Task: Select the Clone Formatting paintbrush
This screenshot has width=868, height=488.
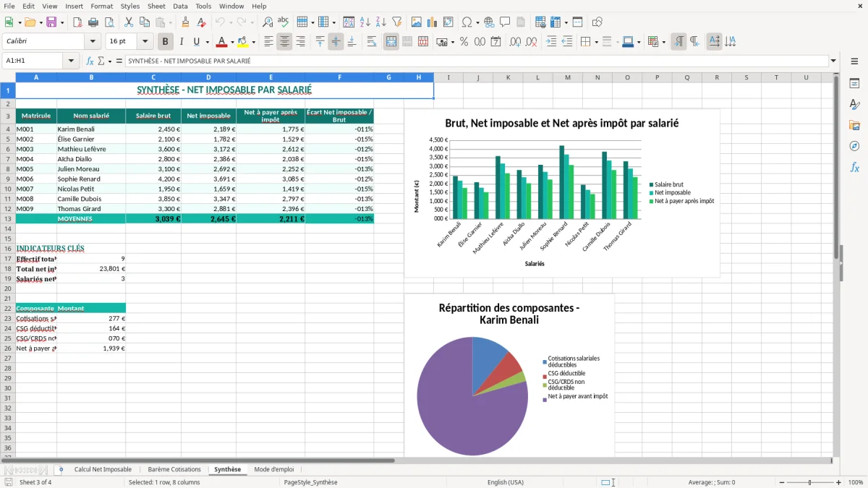Action: pyautogui.click(x=186, y=22)
